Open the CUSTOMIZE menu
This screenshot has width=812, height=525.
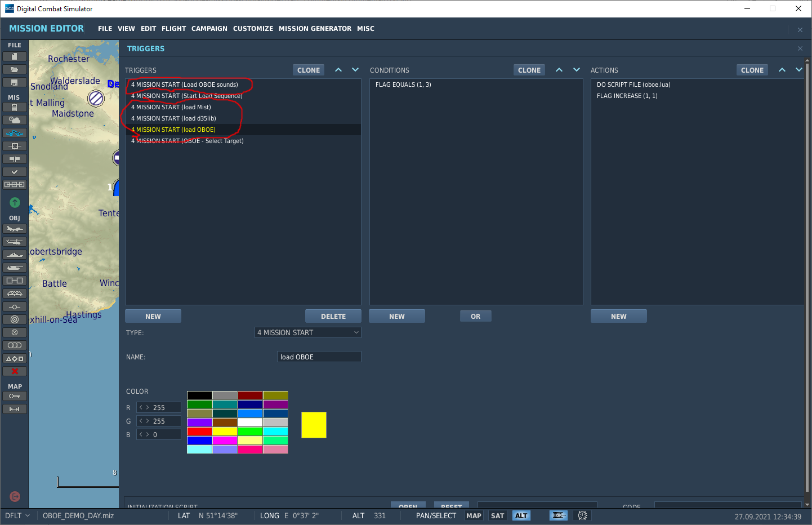[x=253, y=28]
